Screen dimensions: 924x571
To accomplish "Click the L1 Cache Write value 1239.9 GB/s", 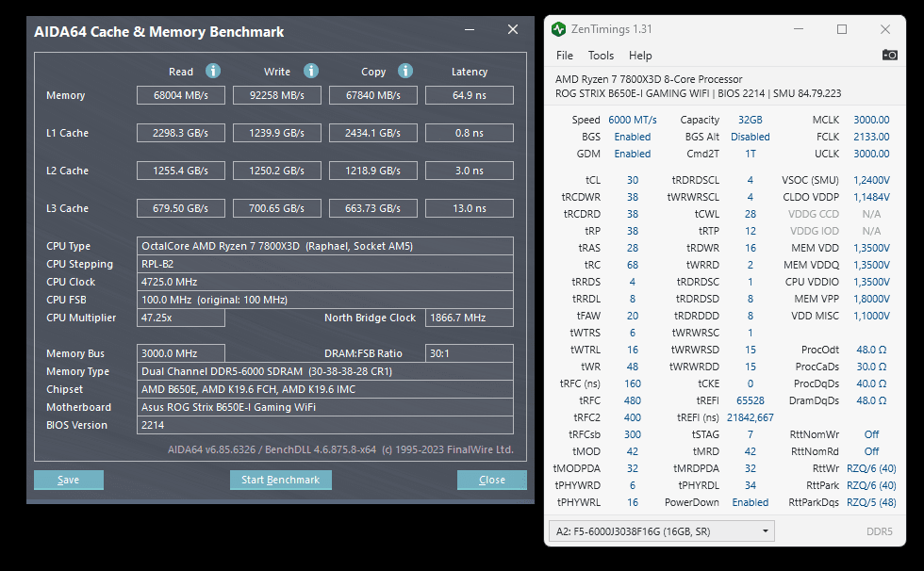I will tap(277, 133).
